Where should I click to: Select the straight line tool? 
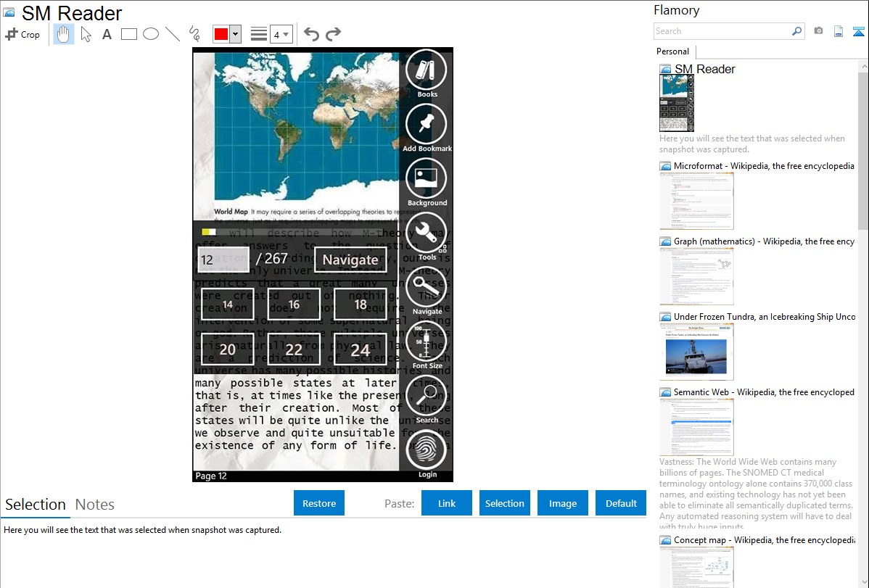(173, 34)
